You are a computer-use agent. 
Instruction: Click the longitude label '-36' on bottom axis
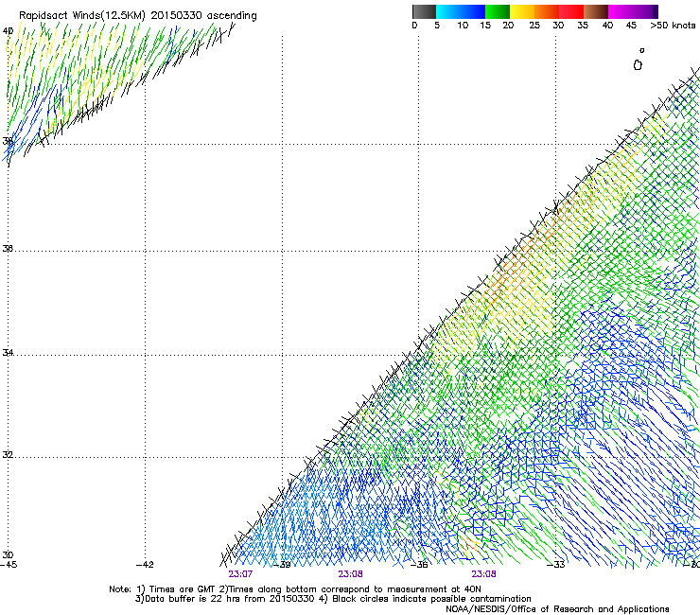(419, 565)
